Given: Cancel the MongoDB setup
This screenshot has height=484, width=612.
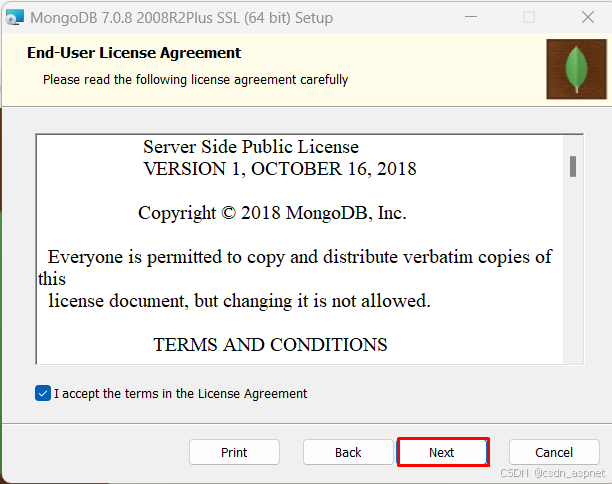Looking at the screenshot, I should 554,452.
